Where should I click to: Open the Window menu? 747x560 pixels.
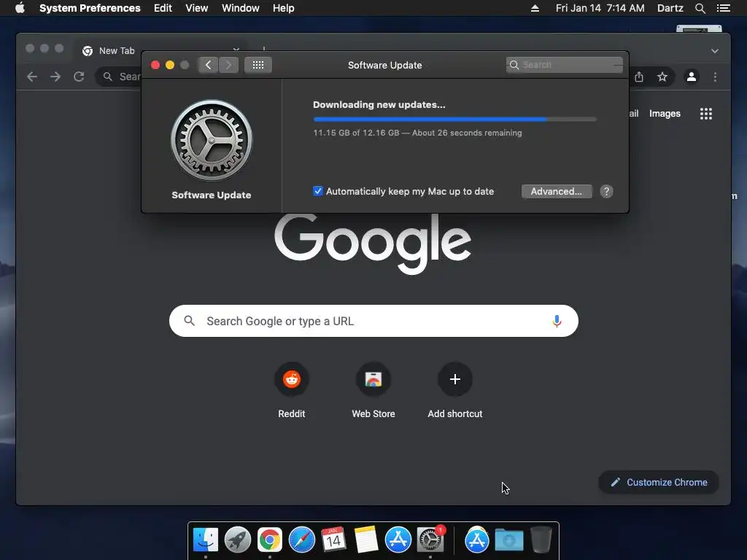(241, 8)
